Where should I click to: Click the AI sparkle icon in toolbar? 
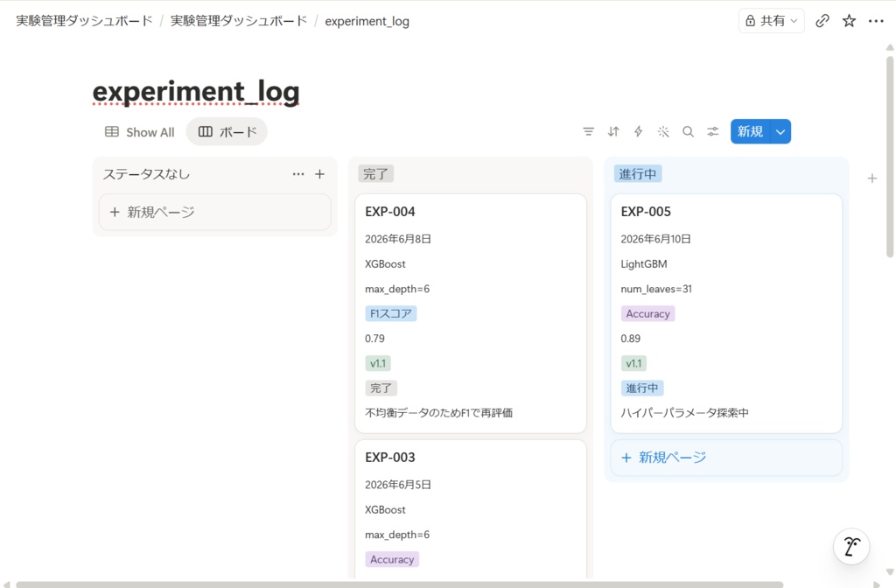pos(663,132)
